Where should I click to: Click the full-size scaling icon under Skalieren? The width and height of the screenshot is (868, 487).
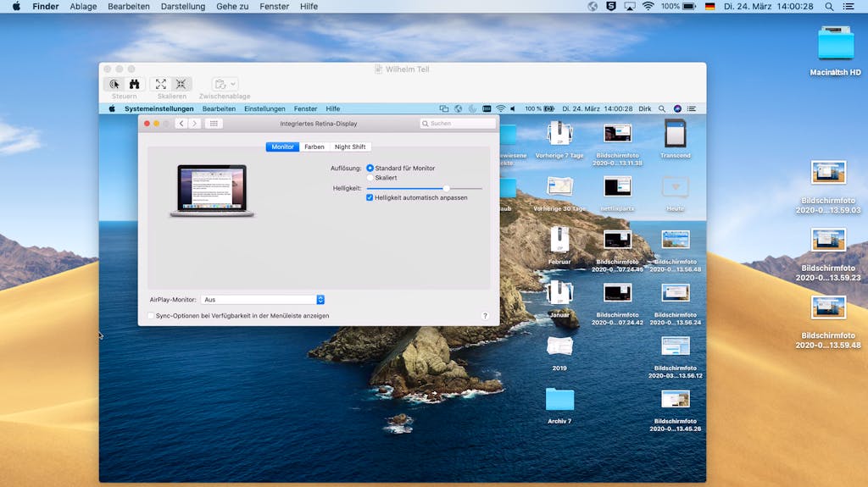(181, 84)
